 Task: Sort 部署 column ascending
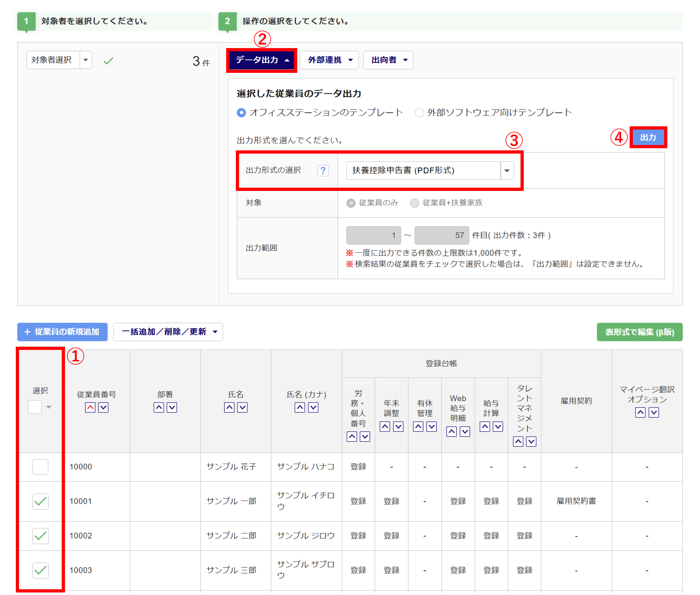(159, 407)
